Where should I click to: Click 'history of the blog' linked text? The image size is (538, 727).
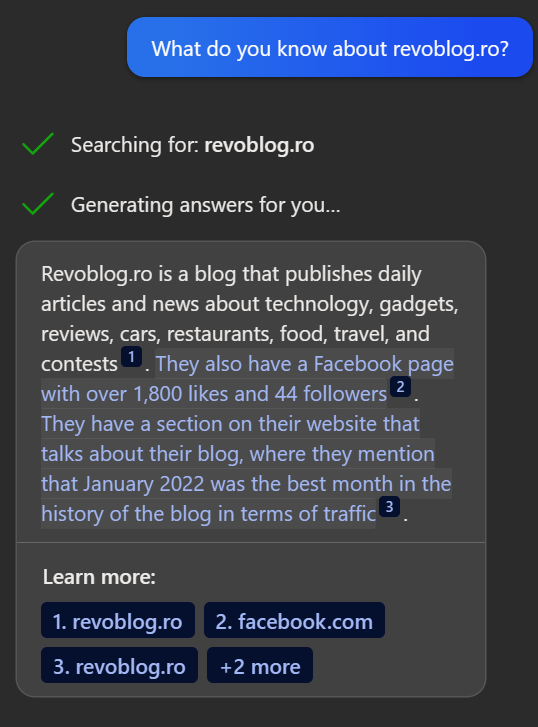coord(126,514)
